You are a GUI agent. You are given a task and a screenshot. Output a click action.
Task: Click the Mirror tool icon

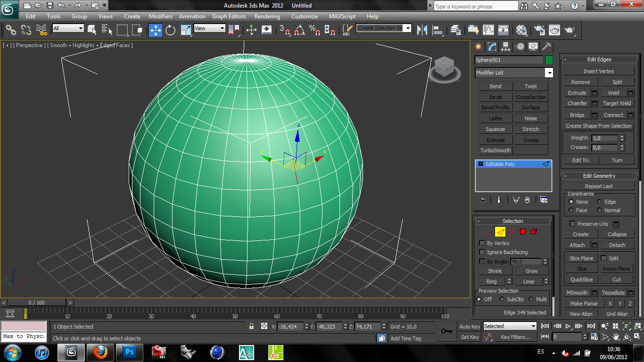tap(422, 30)
